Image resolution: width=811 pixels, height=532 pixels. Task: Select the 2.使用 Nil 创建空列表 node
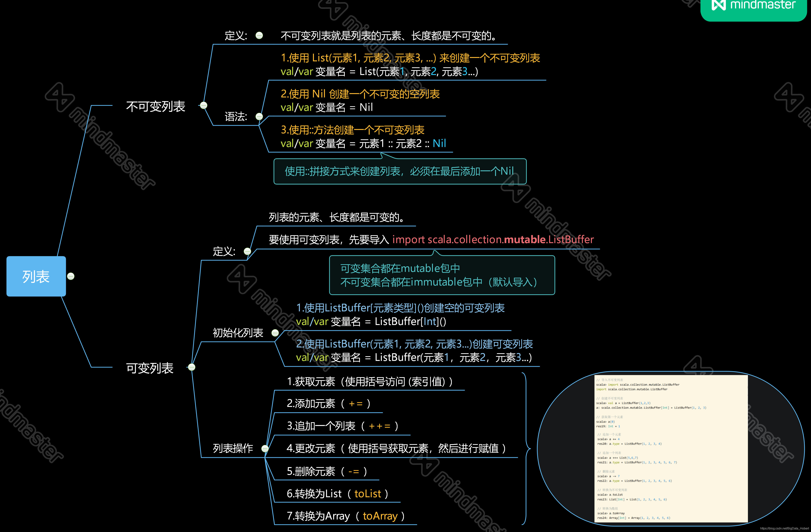(360, 100)
